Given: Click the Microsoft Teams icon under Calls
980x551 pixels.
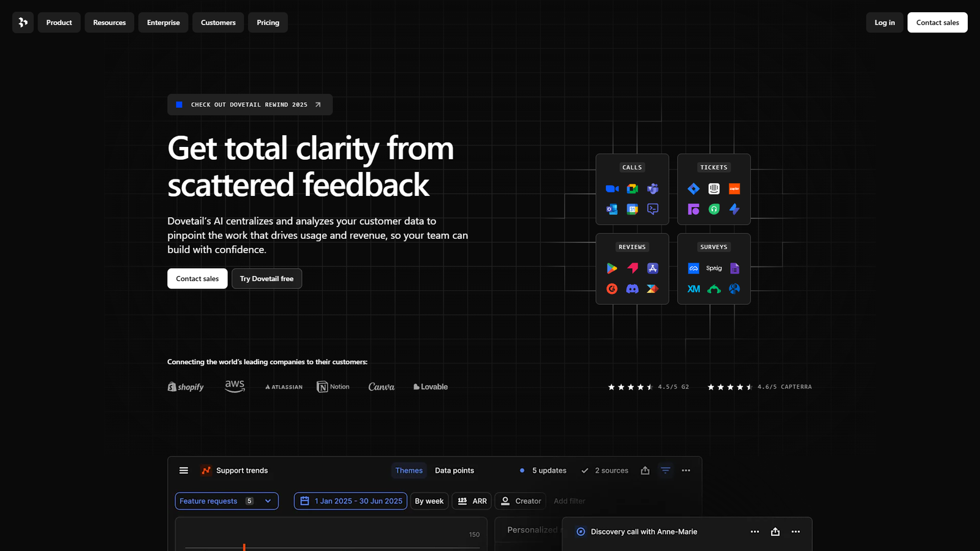Looking at the screenshot, I should [653, 189].
